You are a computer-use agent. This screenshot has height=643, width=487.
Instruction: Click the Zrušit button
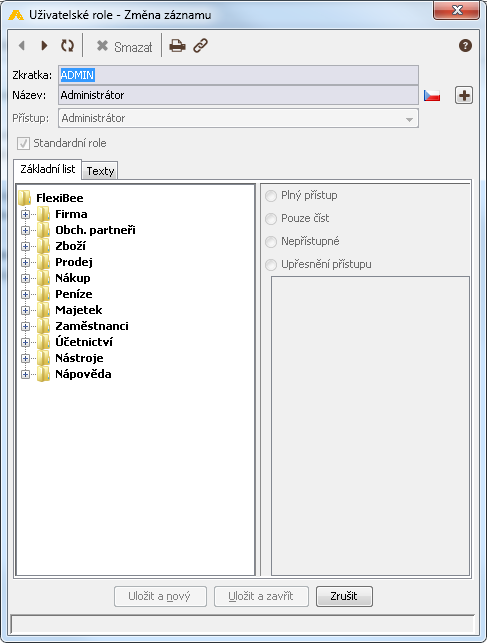(x=344, y=596)
